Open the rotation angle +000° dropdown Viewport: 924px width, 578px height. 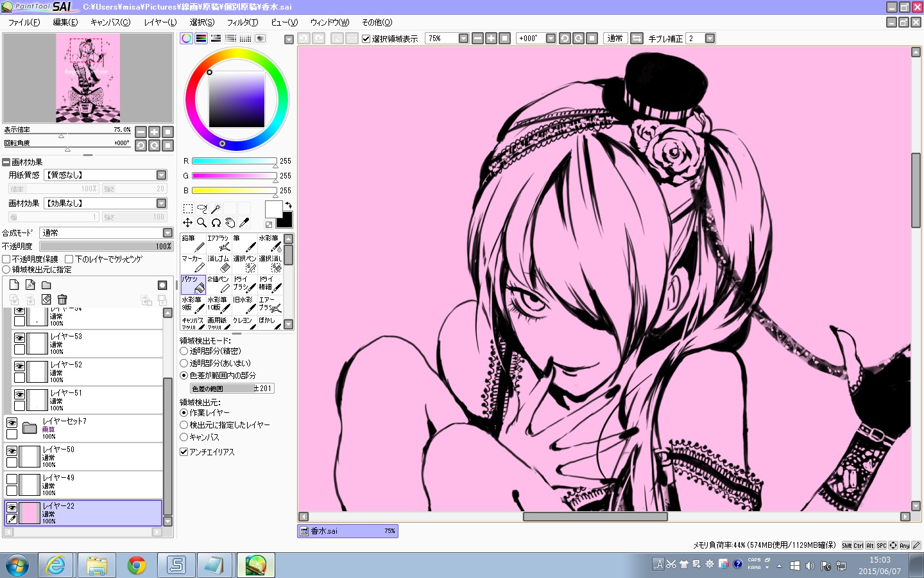[x=551, y=39]
